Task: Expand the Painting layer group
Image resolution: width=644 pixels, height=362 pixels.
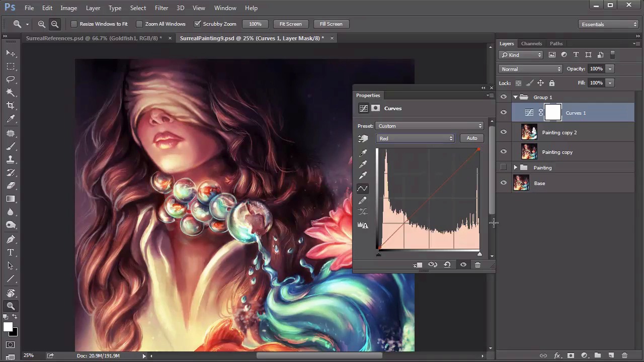Action: tap(515, 167)
